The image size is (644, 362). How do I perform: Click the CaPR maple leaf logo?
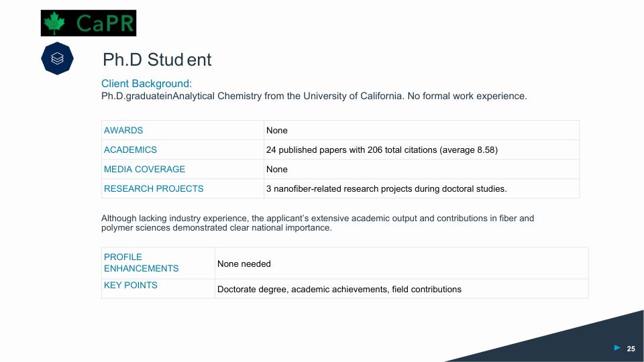pos(88,23)
